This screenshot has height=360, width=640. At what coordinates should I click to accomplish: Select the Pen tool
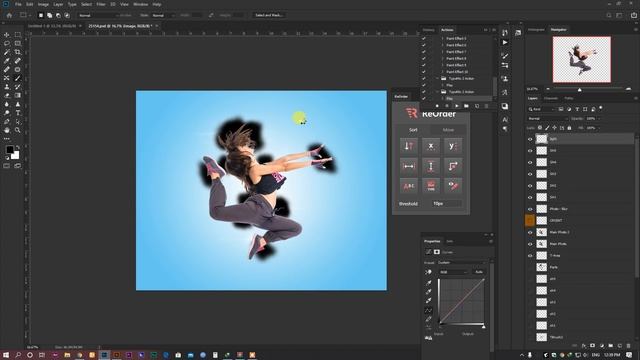(7, 121)
